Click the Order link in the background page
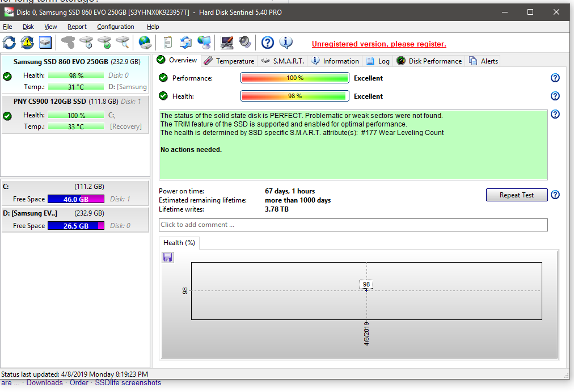The image size is (574, 392). [x=79, y=383]
